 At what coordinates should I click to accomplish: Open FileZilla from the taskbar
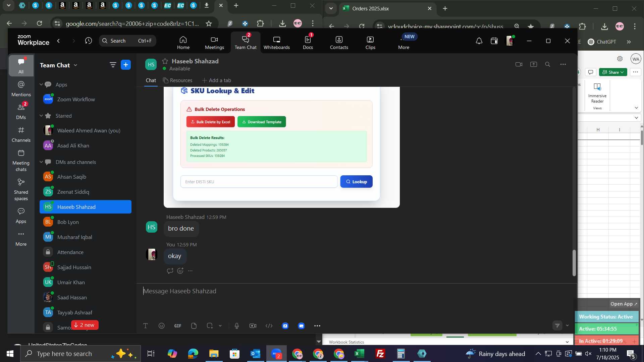click(380, 354)
